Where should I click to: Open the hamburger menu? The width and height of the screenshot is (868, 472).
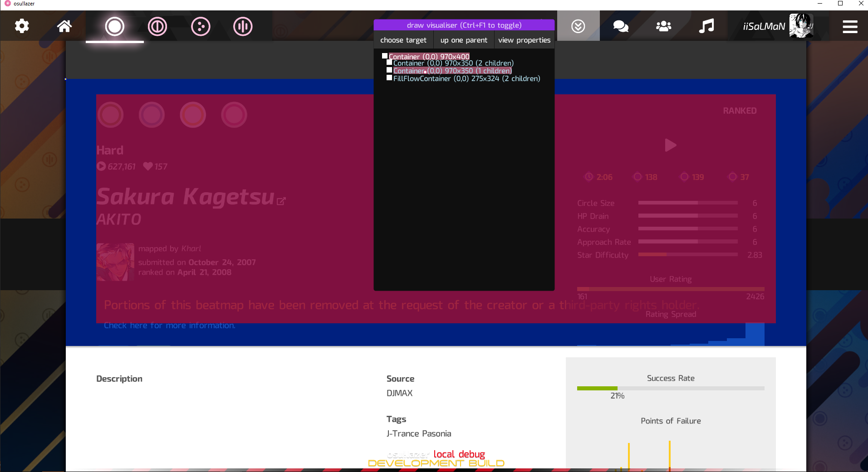tap(850, 26)
